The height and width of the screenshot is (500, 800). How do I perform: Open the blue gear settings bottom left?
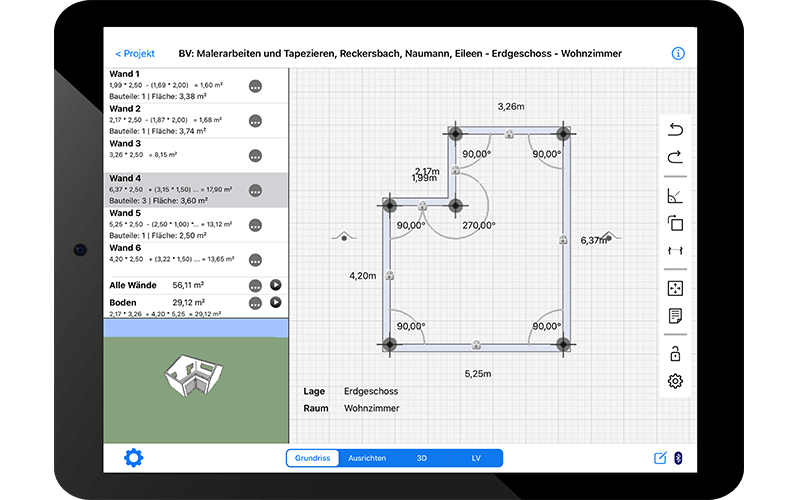pos(134,458)
